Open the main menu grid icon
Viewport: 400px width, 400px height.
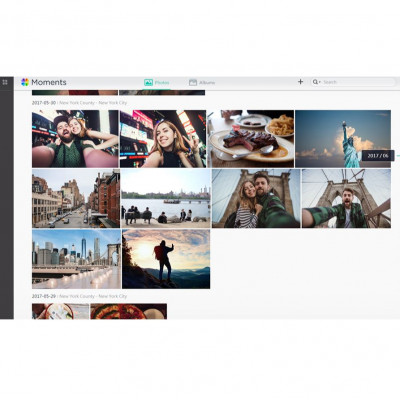tap(5, 82)
